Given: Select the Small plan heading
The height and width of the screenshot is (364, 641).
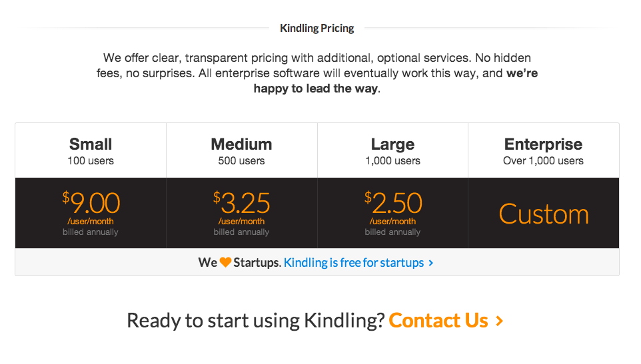Looking at the screenshot, I should pyautogui.click(x=91, y=144).
